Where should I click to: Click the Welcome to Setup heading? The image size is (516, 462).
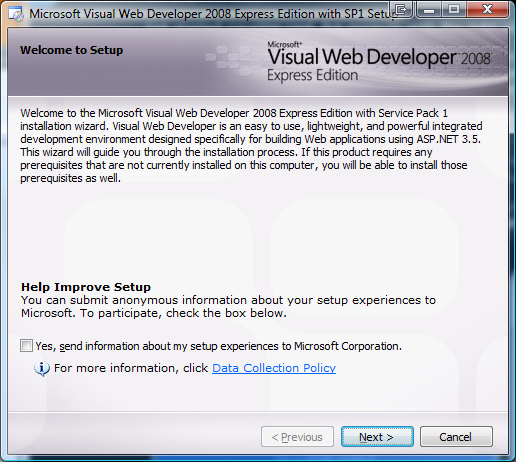tap(72, 50)
